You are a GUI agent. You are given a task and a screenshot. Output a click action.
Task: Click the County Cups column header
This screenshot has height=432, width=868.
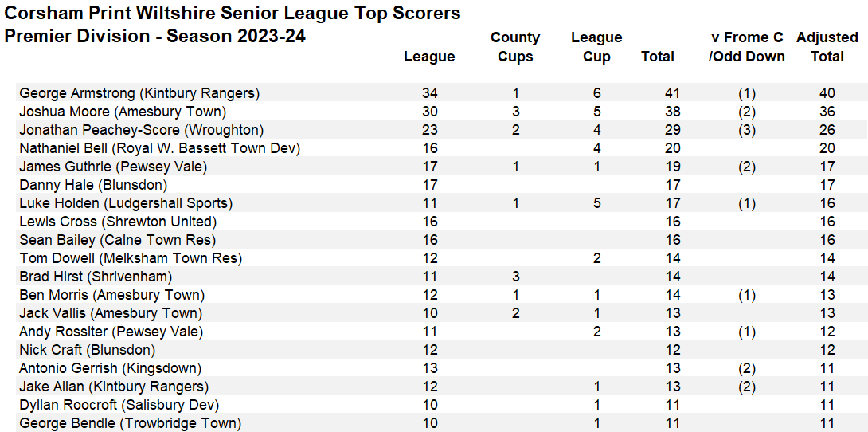point(515,47)
